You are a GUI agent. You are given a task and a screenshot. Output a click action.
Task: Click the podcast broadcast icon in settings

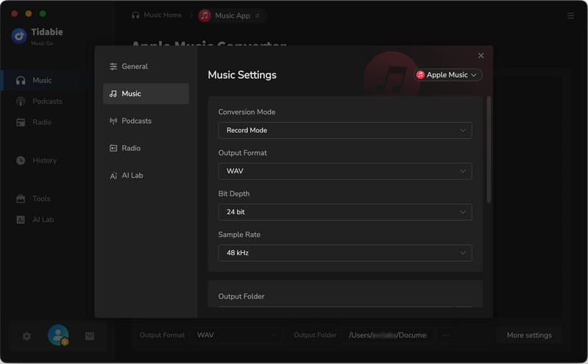click(113, 121)
